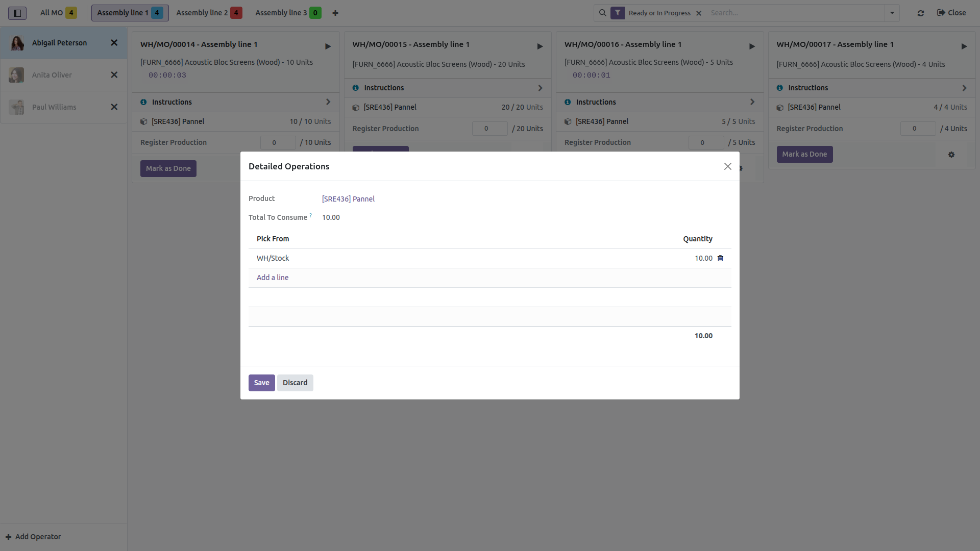Image resolution: width=980 pixels, height=551 pixels.
Task: Select the WH/Stock pick location cell
Action: (273, 258)
